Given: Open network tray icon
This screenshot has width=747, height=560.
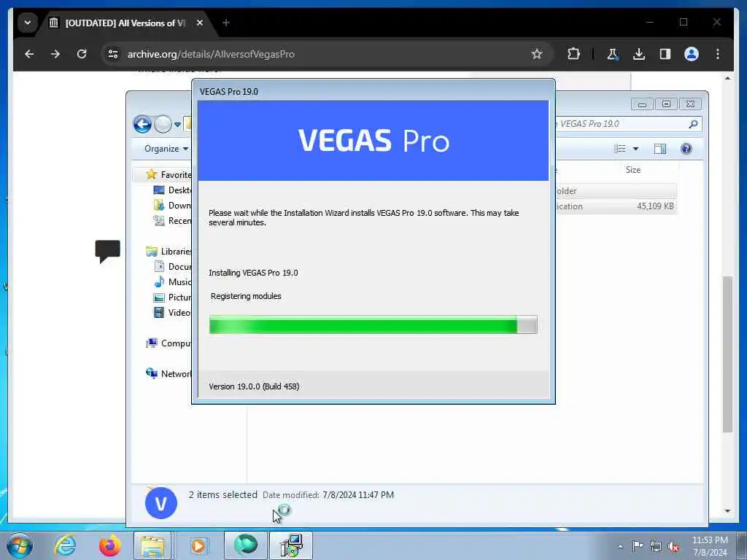Looking at the screenshot, I should tap(656, 546).
